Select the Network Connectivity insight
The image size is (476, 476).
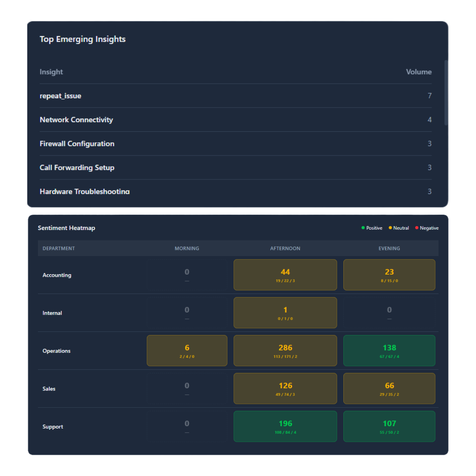[235, 120]
